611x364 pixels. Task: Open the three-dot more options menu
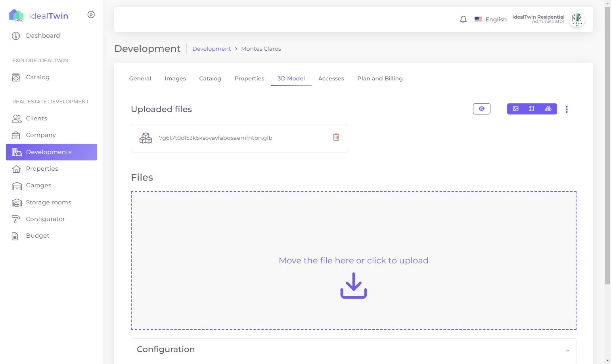pyautogui.click(x=567, y=109)
